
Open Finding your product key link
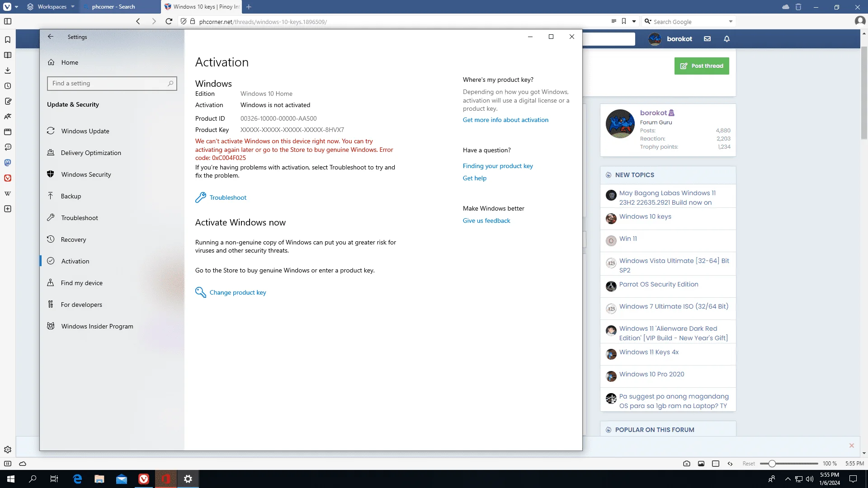pyautogui.click(x=498, y=166)
